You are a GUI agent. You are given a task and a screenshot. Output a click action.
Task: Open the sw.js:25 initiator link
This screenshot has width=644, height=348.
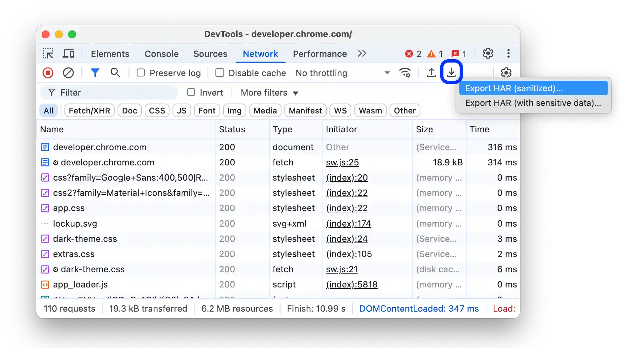click(342, 162)
